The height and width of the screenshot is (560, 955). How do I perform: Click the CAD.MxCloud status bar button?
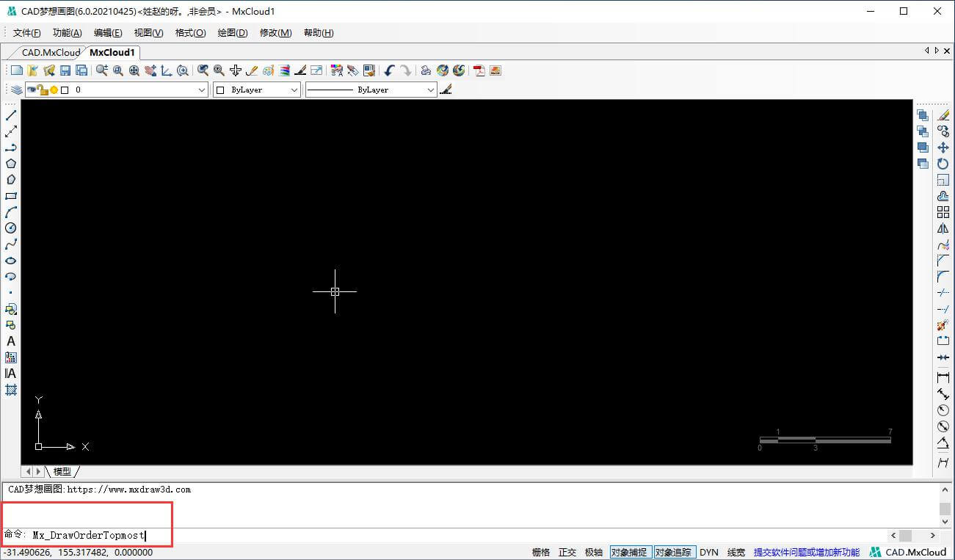(909, 553)
